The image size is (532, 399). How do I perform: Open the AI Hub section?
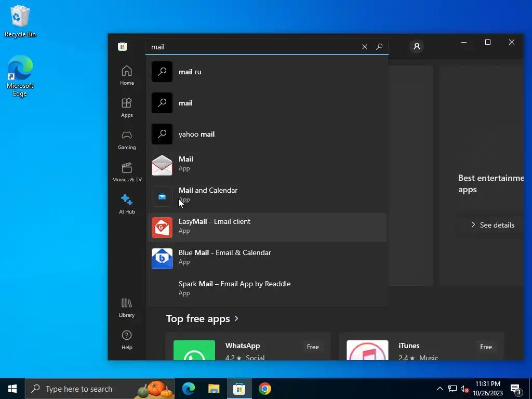pos(127,204)
